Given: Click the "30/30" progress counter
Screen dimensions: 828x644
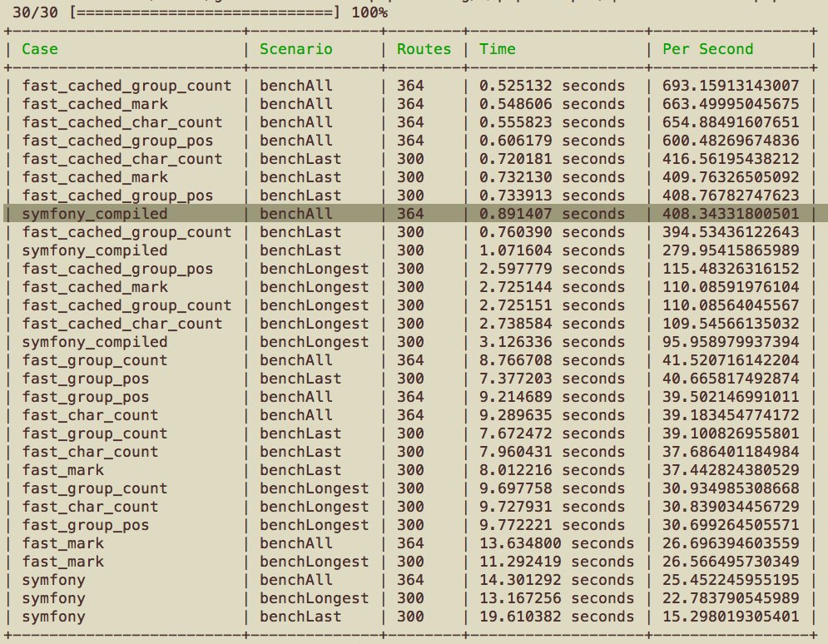Looking at the screenshot, I should 35,12.
